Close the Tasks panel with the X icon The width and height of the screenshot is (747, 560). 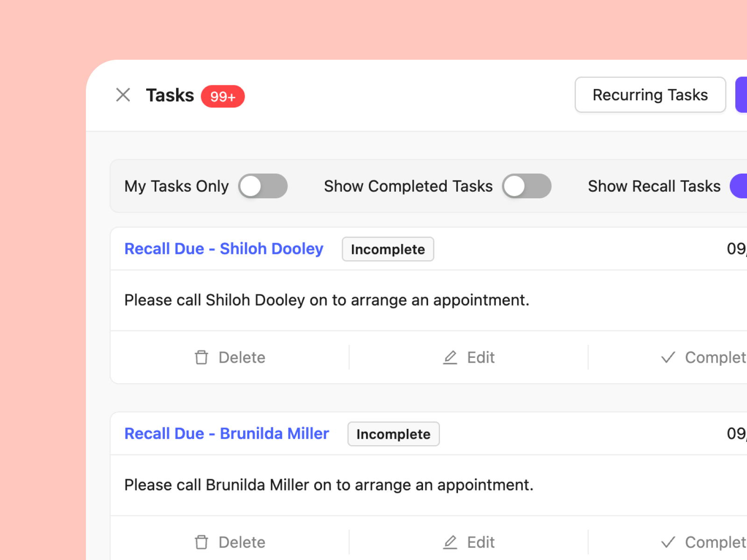point(123,95)
